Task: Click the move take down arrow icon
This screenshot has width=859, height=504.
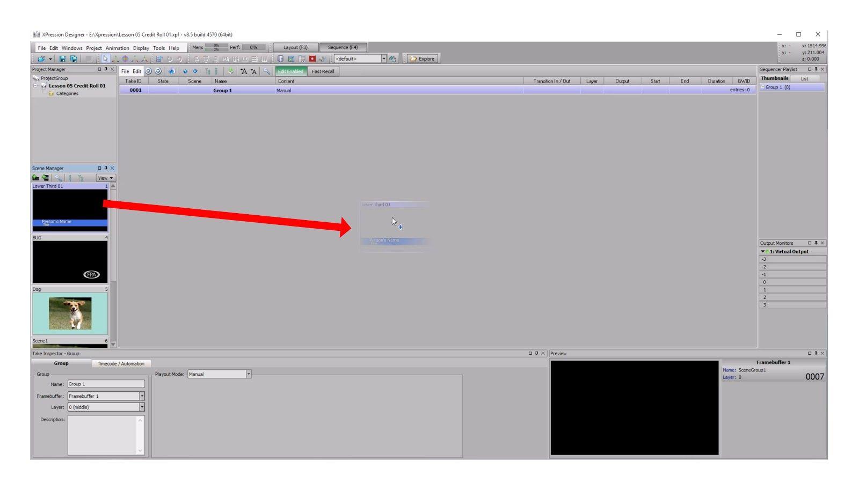Action: (x=195, y=71)
